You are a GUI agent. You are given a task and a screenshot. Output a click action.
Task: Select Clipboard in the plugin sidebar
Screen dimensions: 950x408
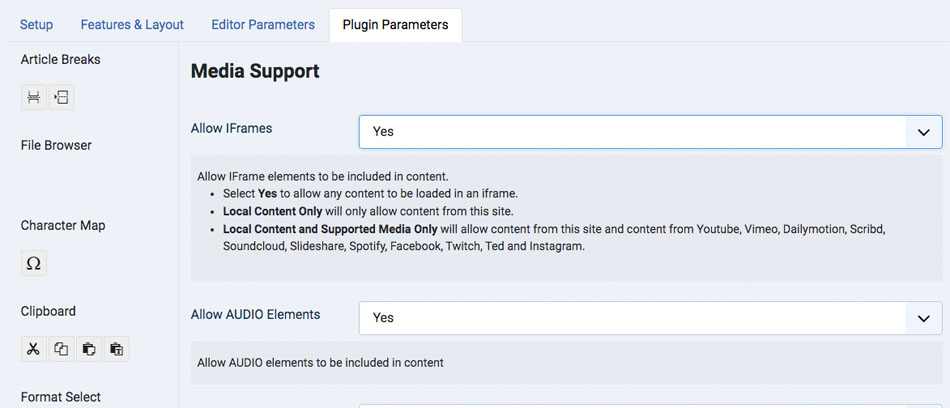click(x=49, y=311)
